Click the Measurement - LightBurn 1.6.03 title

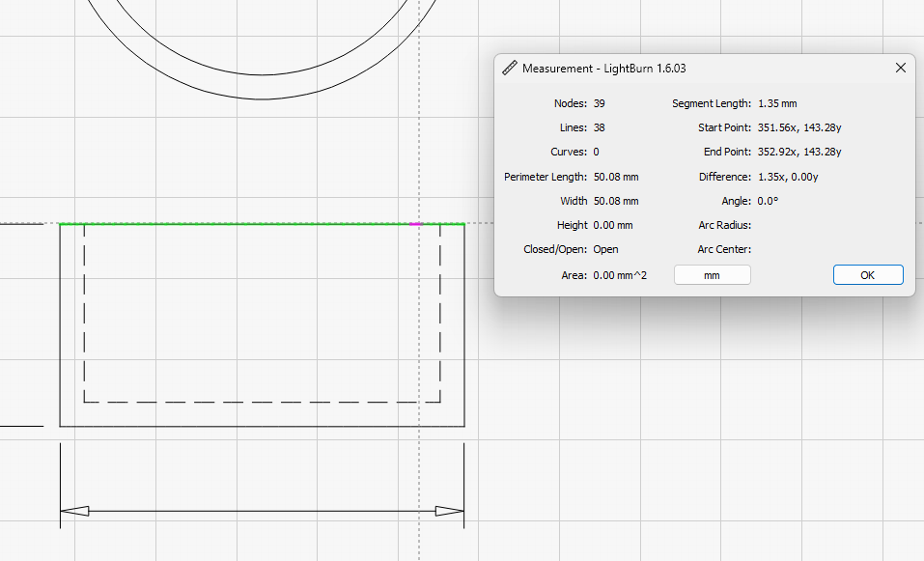click(604, 69)
